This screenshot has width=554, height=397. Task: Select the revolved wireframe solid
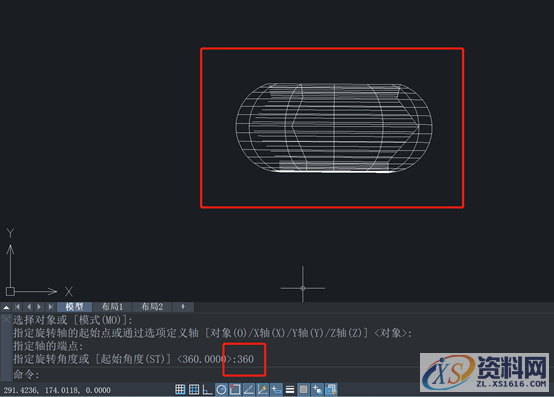tap(334, 128)
